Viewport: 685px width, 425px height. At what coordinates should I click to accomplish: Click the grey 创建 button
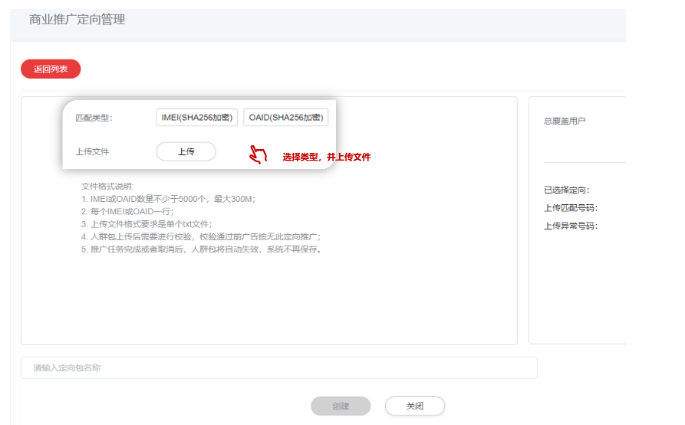coord(341,406)
